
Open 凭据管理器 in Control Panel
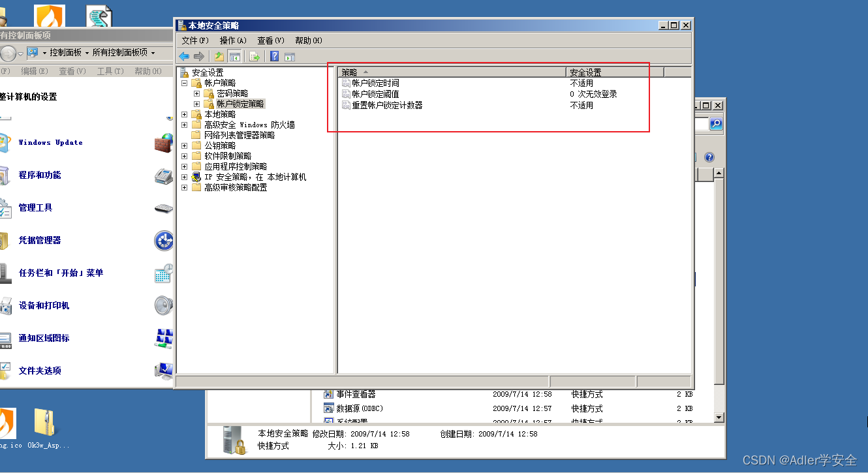click(x=40, y=240)
